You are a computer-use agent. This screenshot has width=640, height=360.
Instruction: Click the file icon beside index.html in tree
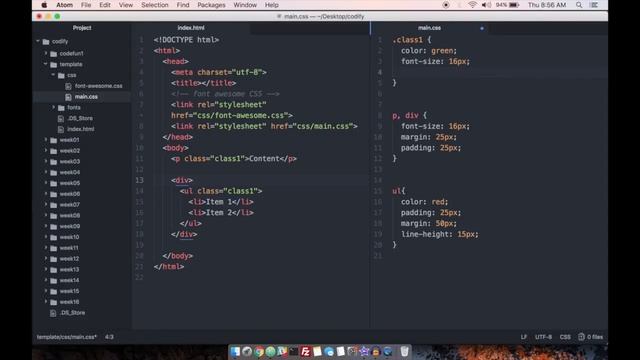61,129
